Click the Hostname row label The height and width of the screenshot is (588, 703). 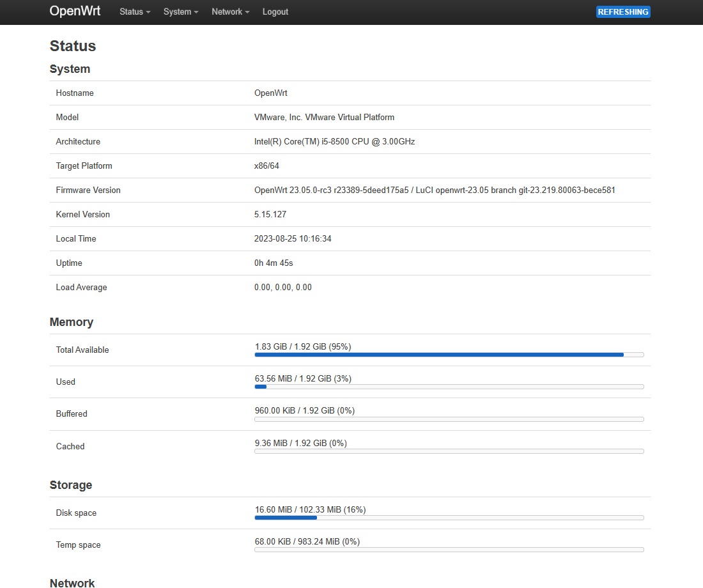(75, 93)
